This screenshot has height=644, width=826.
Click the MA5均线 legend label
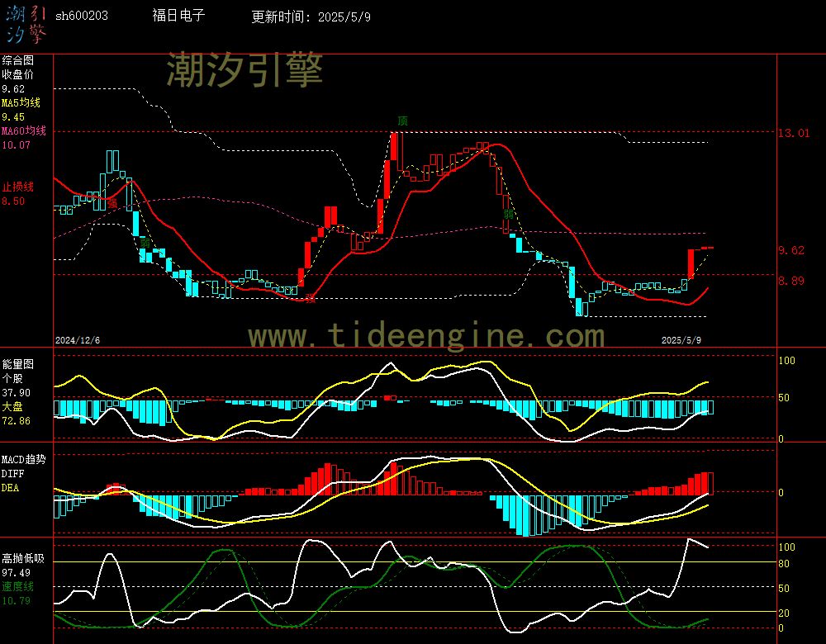[x=21, y=102]
